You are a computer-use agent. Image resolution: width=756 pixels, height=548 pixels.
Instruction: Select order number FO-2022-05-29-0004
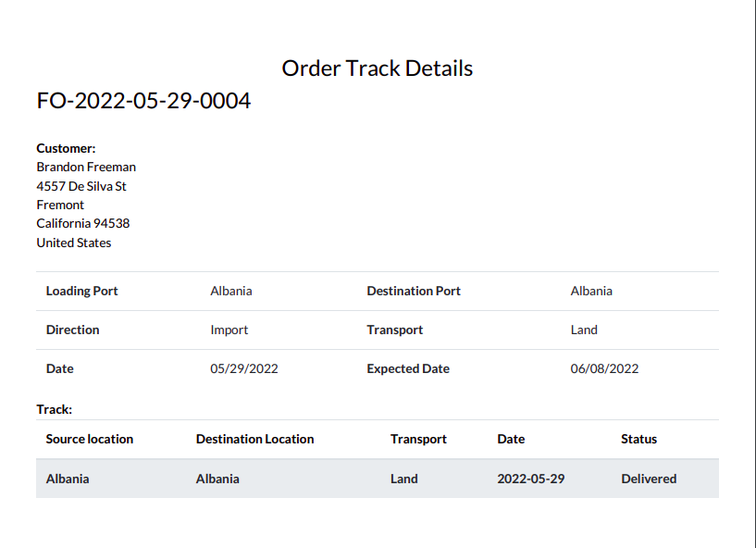143,100
